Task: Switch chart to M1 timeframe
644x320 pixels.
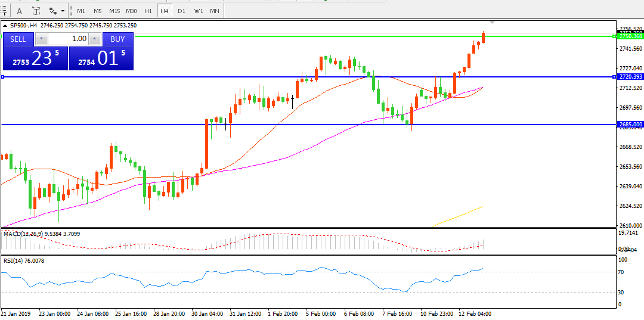Action: [x=81, y=11]
